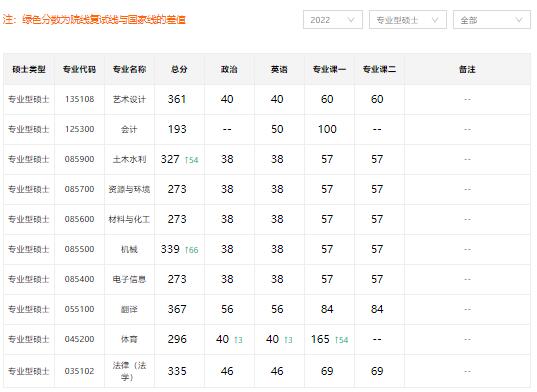Viewport: 537px width, 392px height.
Task: Click total score 361 for 艺术设计
Action: point(177,99)
